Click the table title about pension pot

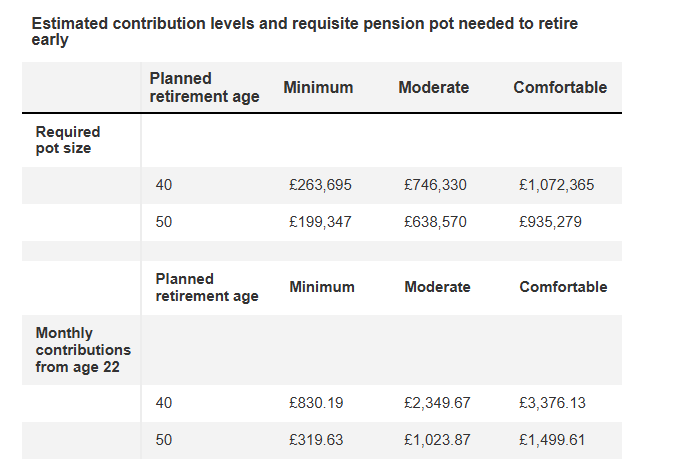pyautogui.click(x=304, y=31)
